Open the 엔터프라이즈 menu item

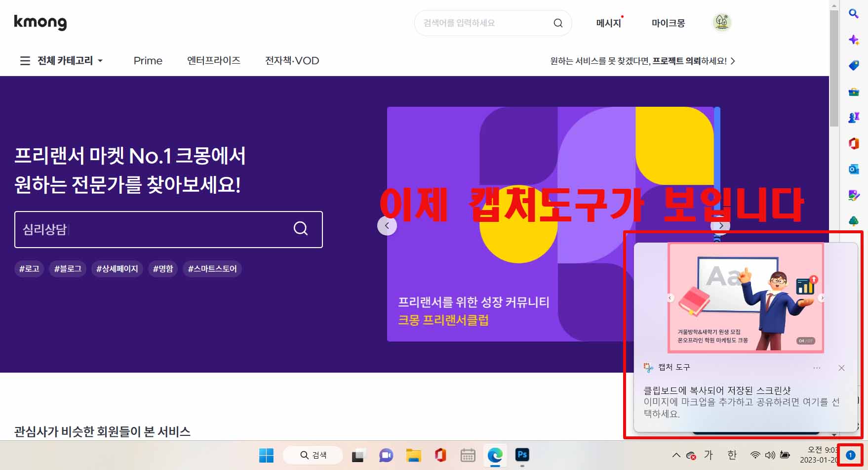tap(214, 61)
